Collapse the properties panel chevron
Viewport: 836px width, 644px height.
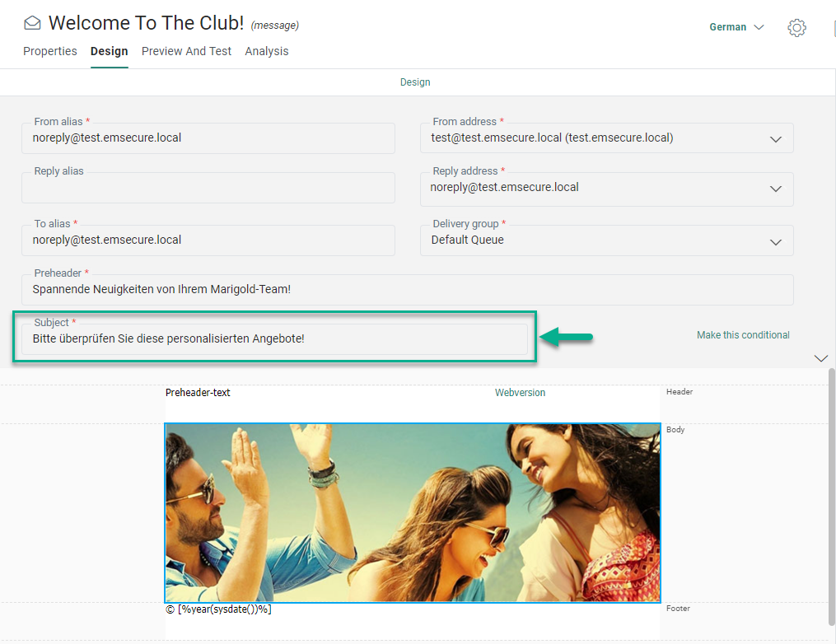coord(821,358)
